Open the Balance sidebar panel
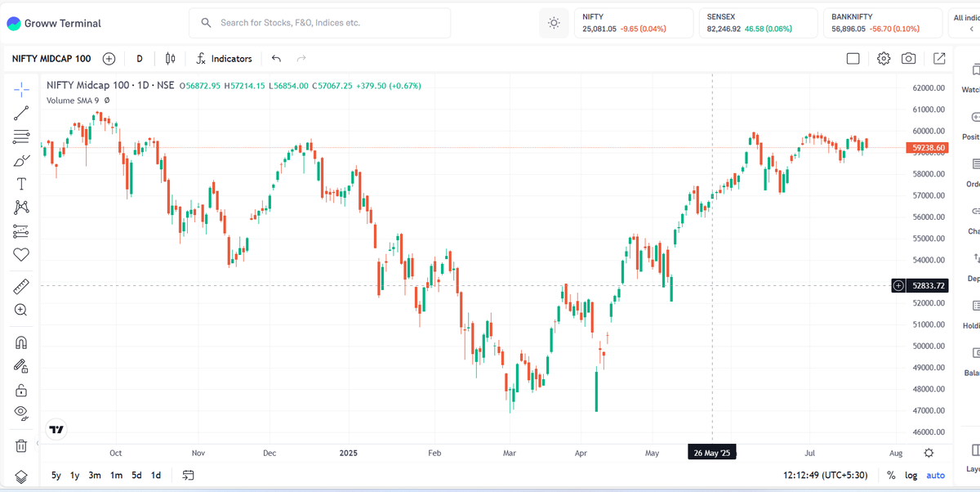 coord(972,361)
